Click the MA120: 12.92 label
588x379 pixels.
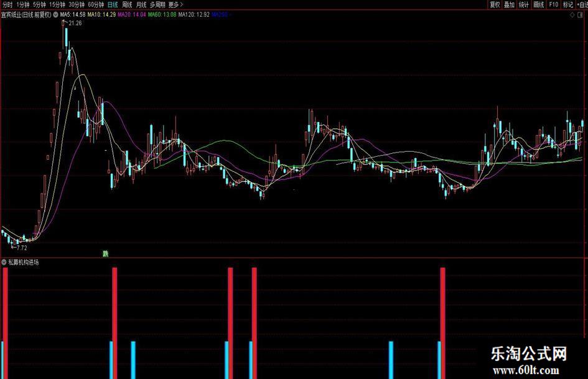(194, 15)
